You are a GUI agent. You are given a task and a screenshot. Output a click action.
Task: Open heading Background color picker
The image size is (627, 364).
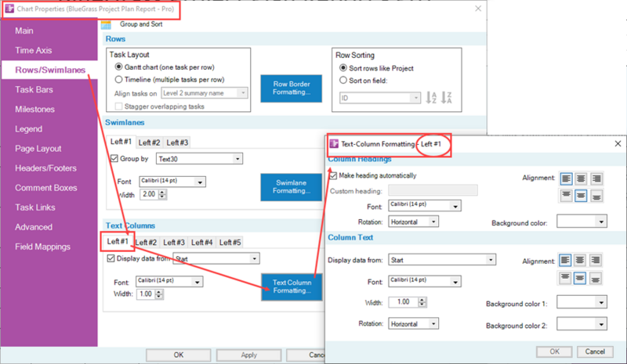[x=582, y=222]
